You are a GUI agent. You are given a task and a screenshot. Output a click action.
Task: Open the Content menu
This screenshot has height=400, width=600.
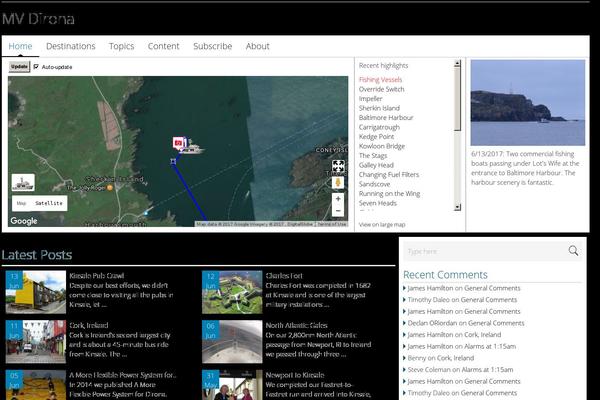click(163, 46)
